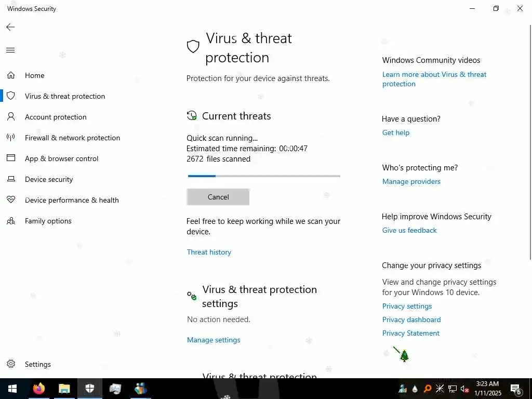Open Firewall & network protection
The width and height of the screenshot is (532, 399).
[x=72, y=138]
